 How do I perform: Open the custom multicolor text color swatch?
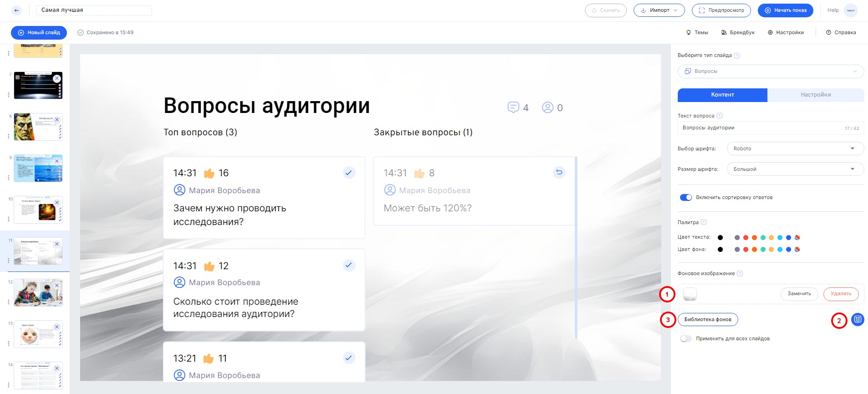click(x=797, y=237)
